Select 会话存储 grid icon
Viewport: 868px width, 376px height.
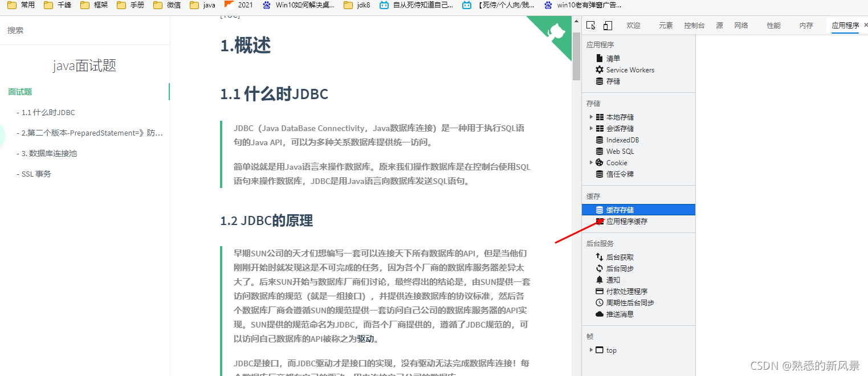click(600, 128)
